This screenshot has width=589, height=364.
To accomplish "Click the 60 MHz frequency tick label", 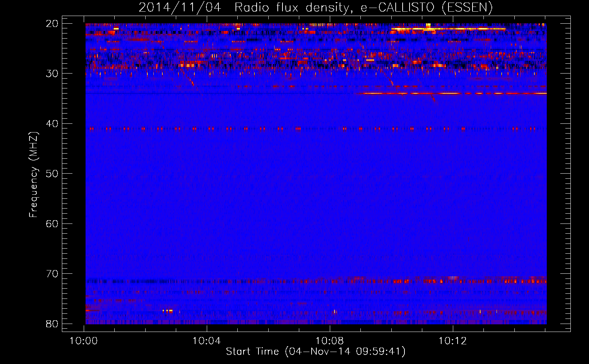I will [52, 224].
